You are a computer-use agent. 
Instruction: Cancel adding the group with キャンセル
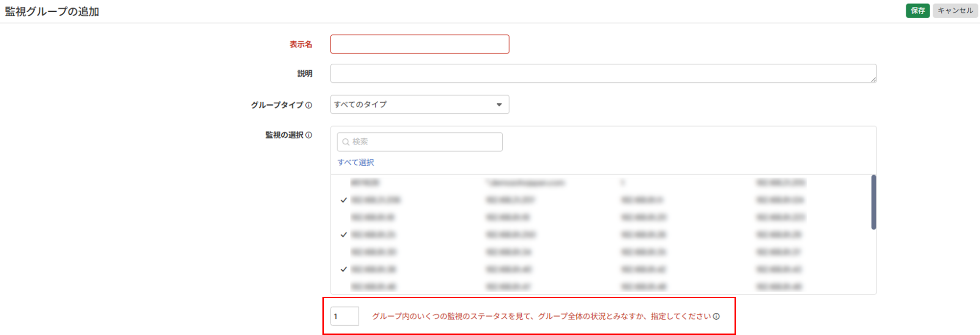(955, 11)
